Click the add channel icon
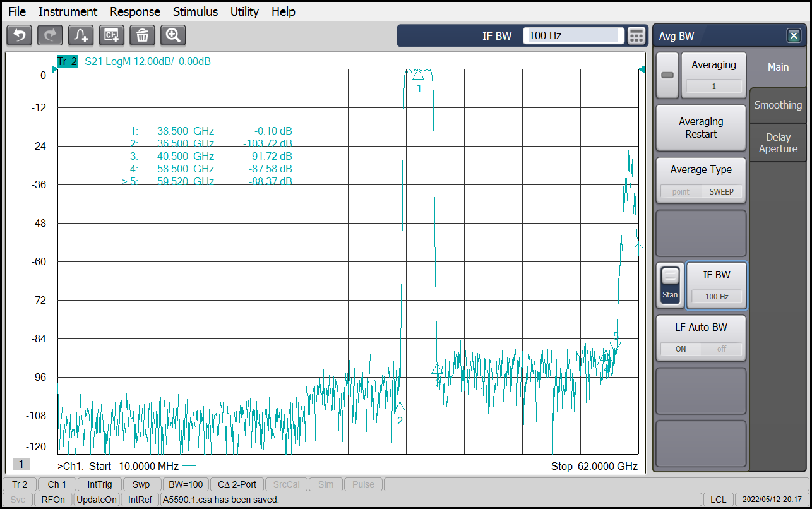The image size is (812, 509). click(112, 35)
